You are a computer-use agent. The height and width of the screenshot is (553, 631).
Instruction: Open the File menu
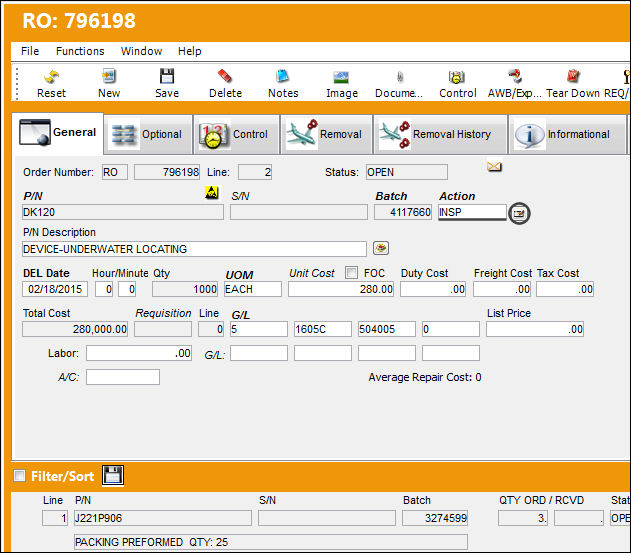30,51
